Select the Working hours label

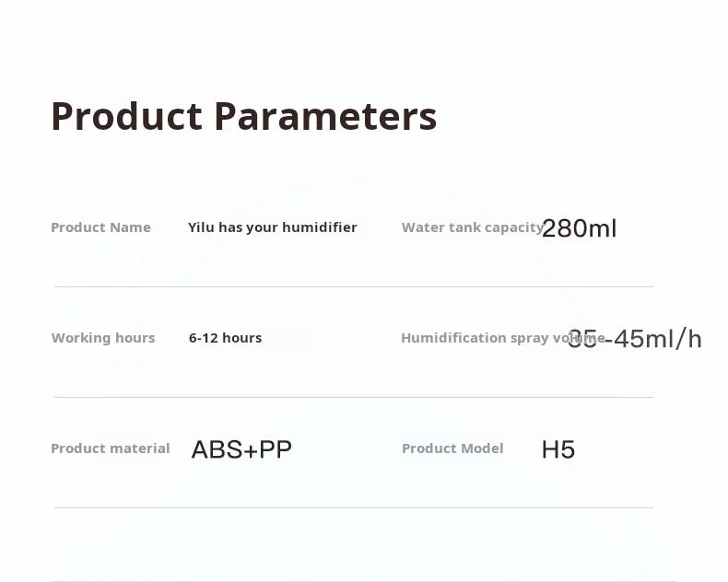[103, 338]
